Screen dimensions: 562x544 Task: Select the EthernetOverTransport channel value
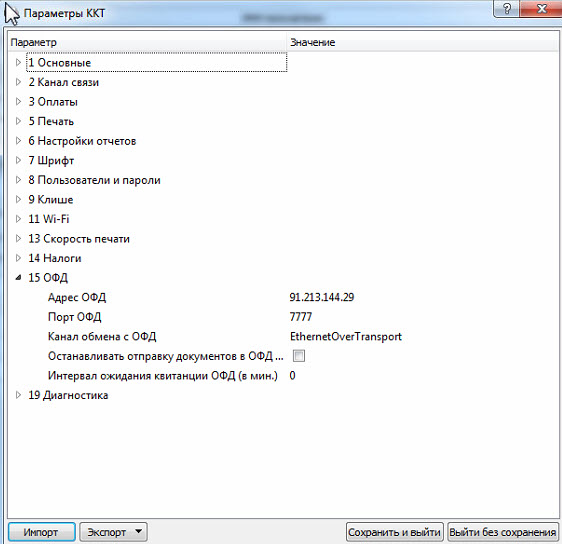click(346, 337)
